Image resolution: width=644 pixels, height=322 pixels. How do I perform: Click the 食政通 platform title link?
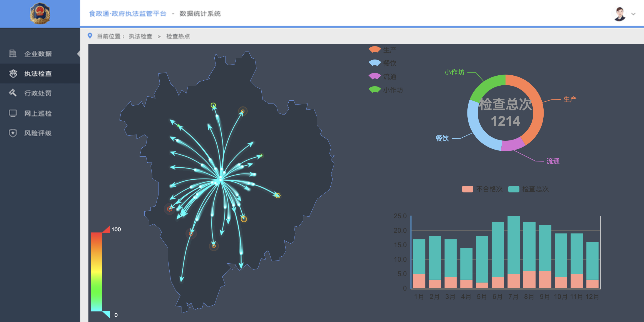point(128,14)
